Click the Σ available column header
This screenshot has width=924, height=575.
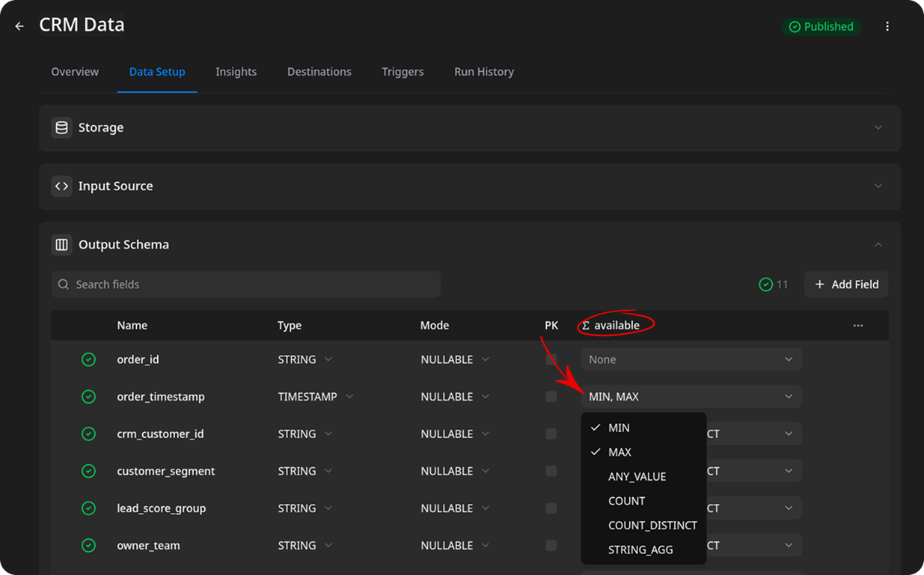(611, 326)
